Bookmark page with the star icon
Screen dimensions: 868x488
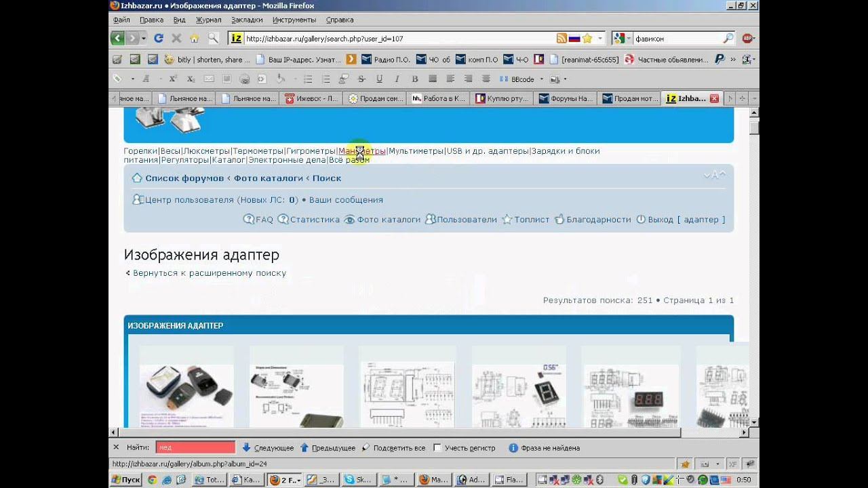click(x=587, y=39)
